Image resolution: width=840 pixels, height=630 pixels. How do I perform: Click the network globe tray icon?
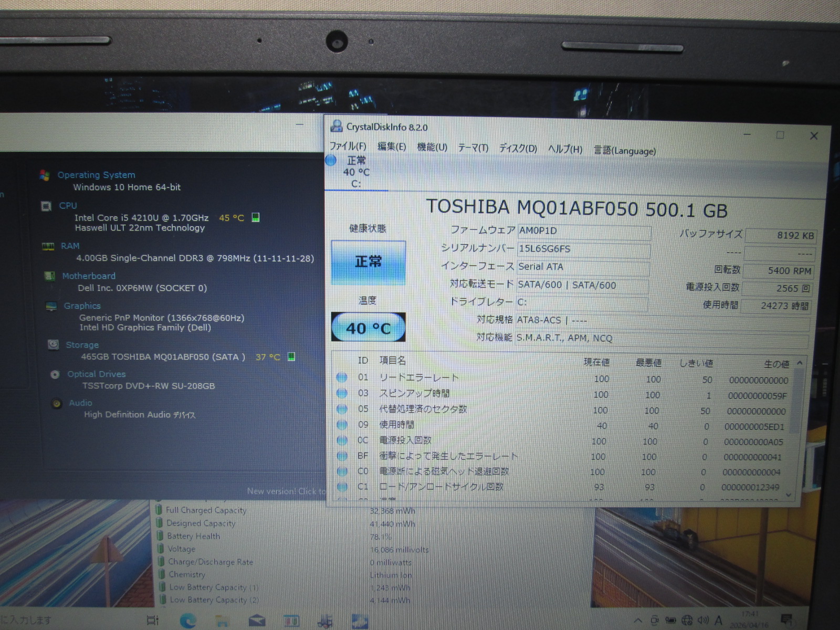pyautogui.click(x=687, y=621)
